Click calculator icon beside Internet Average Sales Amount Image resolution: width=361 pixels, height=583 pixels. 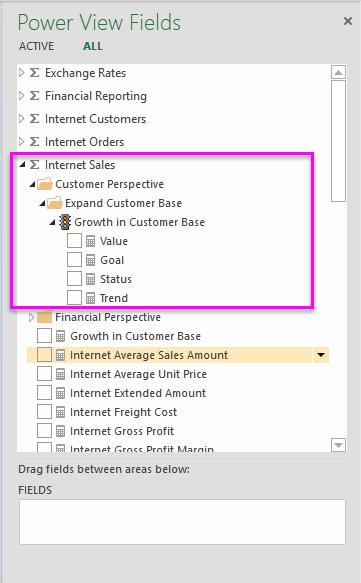[60, 355]
